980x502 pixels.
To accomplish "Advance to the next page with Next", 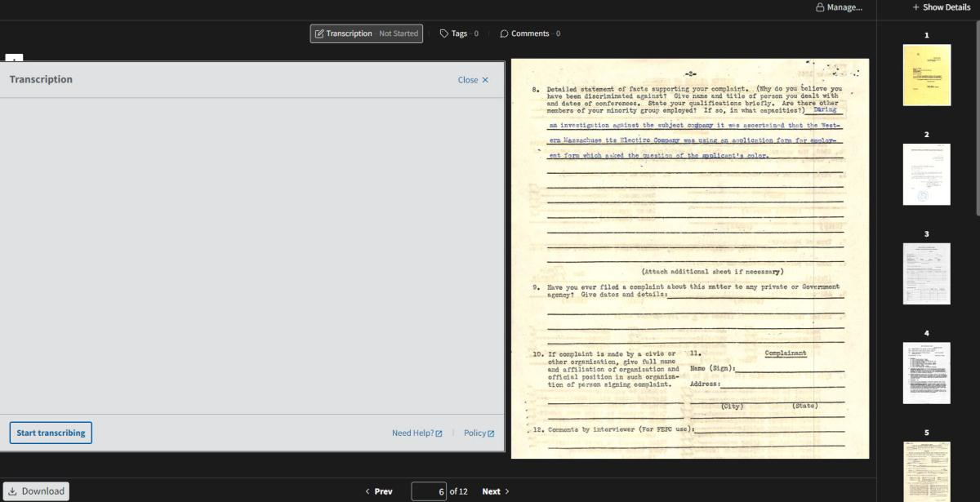I will coord(495,491).
